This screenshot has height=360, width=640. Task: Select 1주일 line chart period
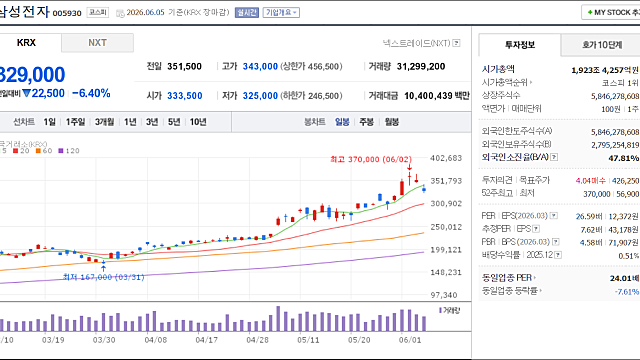coord(76,122)
